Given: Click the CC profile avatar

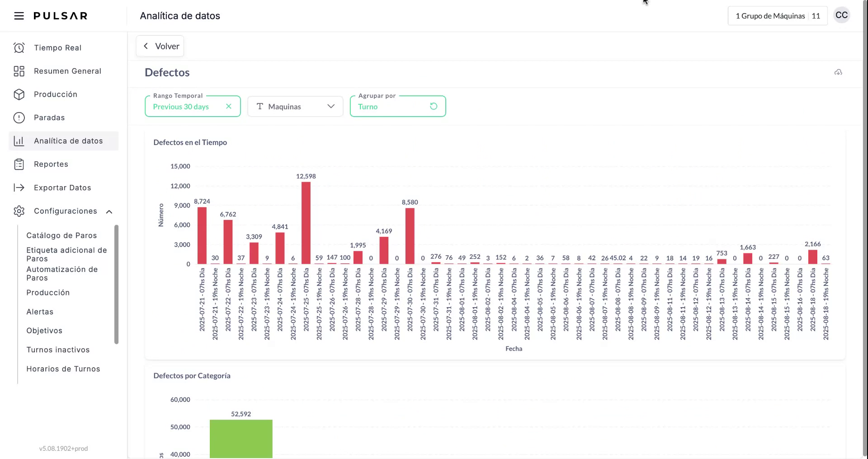Looking at the screenshot, I should 842,15.
